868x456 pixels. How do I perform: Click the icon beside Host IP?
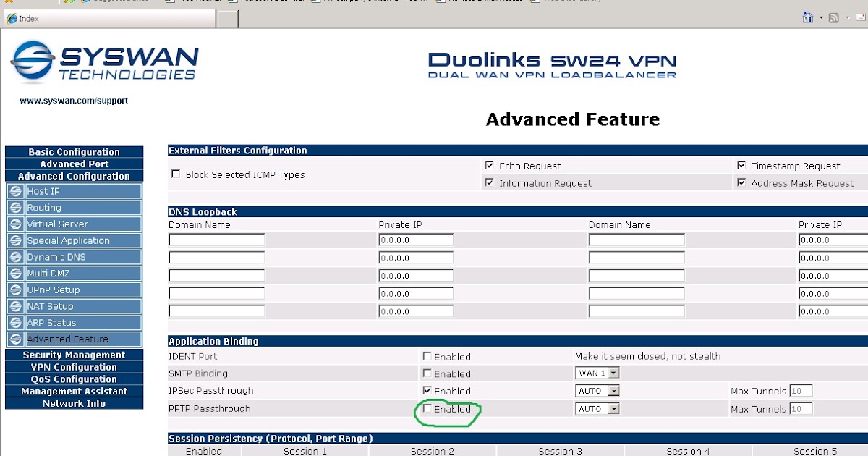[16, 191]
